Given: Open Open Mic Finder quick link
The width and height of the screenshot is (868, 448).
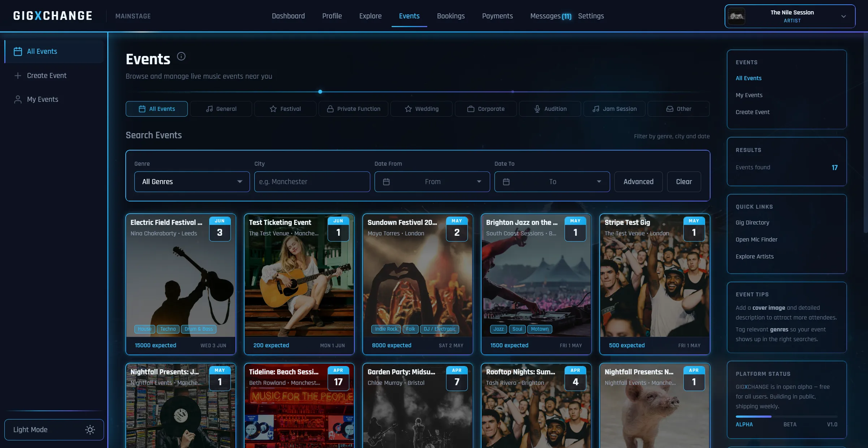Looking at the screenshot, I should click(756, 239).
